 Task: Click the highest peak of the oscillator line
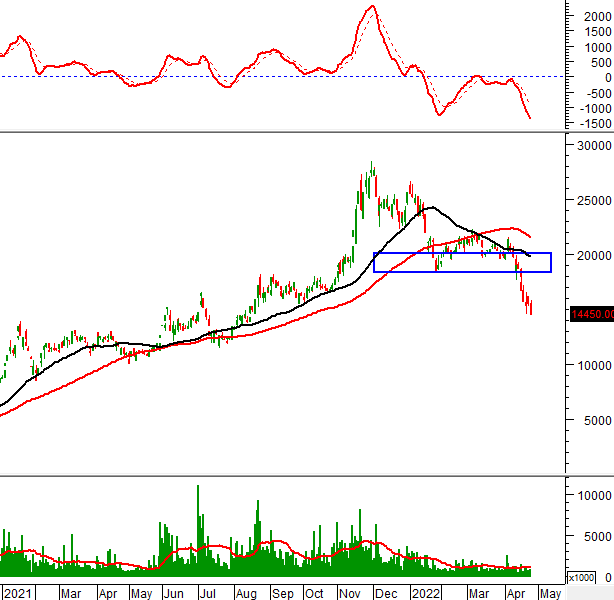click(x=371, y=7)
